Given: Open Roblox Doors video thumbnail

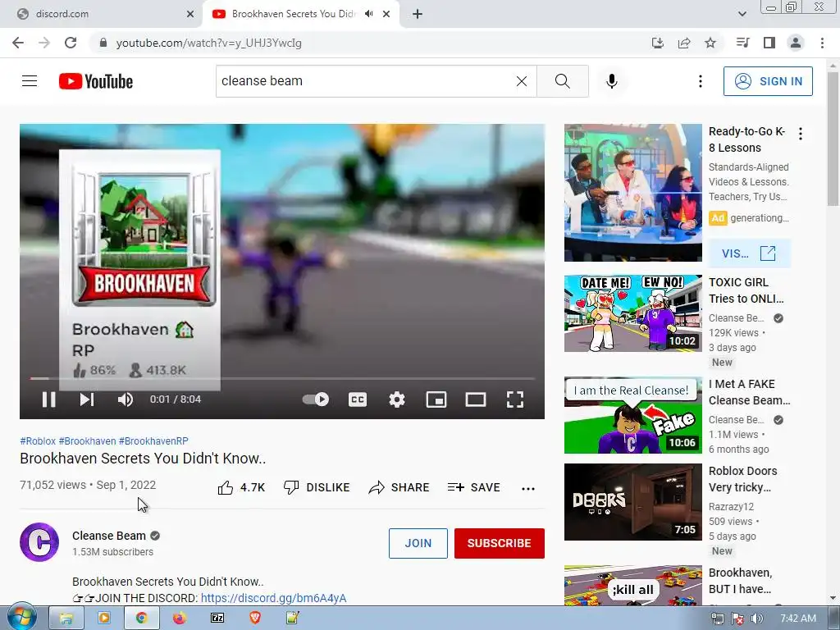Looking at the screenshot, I should click(x=632, y=502).
